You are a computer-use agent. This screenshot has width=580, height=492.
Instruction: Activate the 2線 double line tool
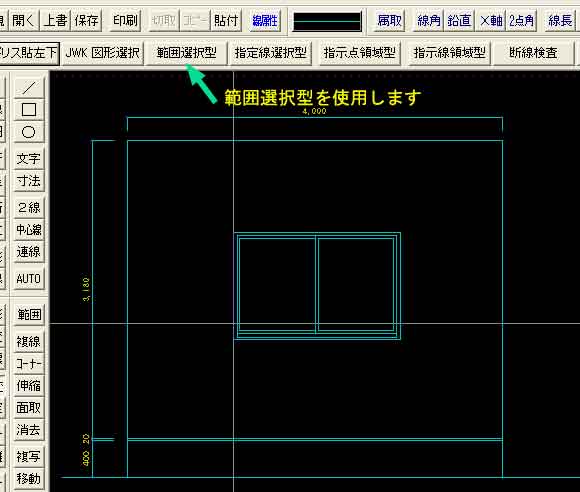click(x=28, y=208)
